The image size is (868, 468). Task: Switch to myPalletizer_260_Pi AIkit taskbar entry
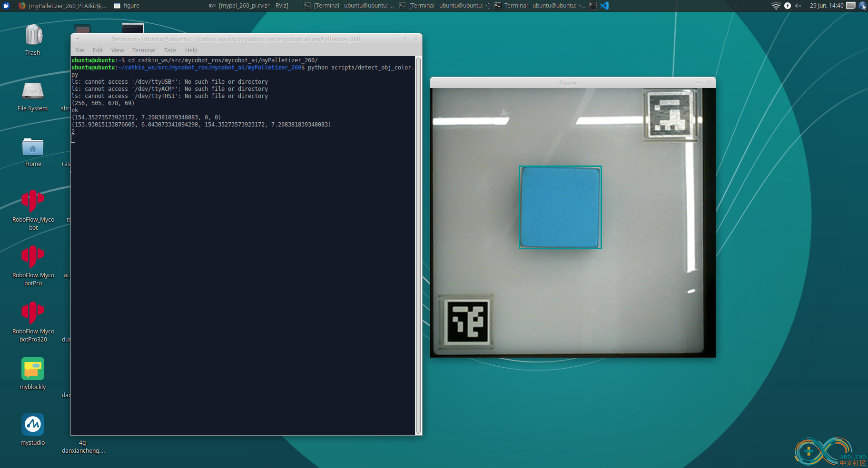(62, 6)
